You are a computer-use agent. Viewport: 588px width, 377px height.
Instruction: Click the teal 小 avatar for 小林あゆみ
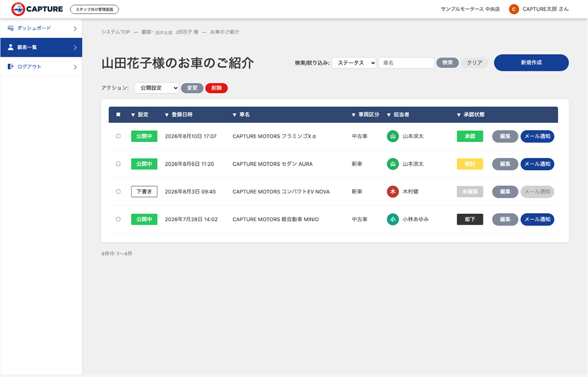pos(393,219)
